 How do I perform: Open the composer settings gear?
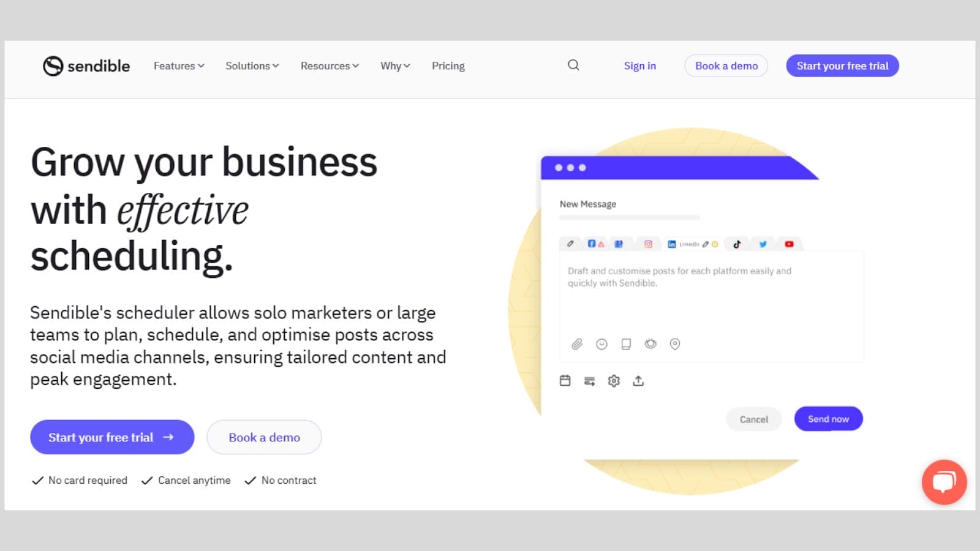click(x=614, y=381)
